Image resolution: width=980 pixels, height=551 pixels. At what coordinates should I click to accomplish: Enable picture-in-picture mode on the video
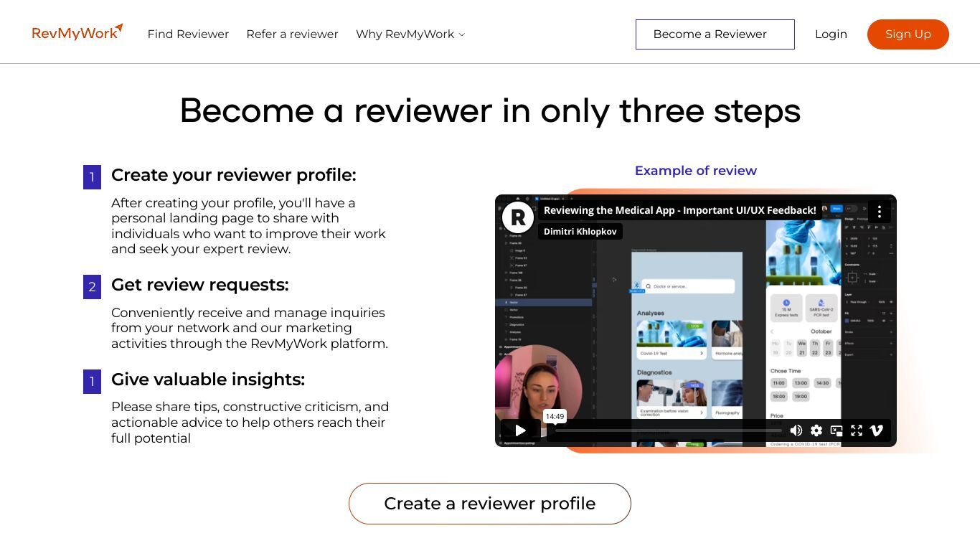tap(837, 430)
